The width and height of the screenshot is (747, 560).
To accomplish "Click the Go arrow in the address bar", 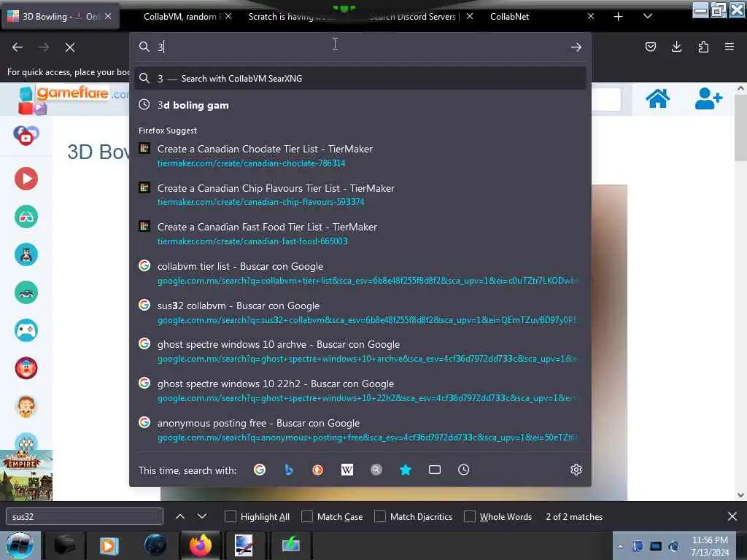I will (576, 47).
